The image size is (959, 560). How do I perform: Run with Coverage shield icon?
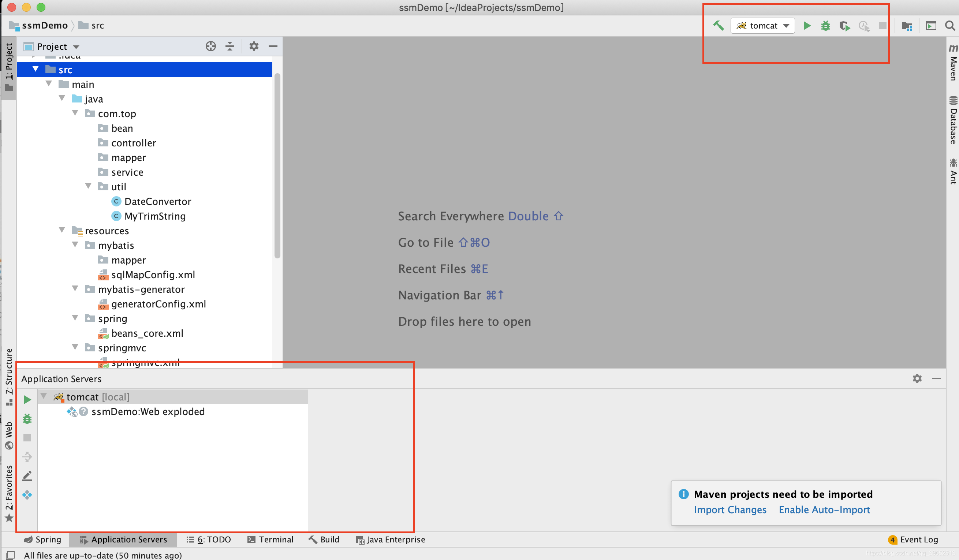coord(844,26)
